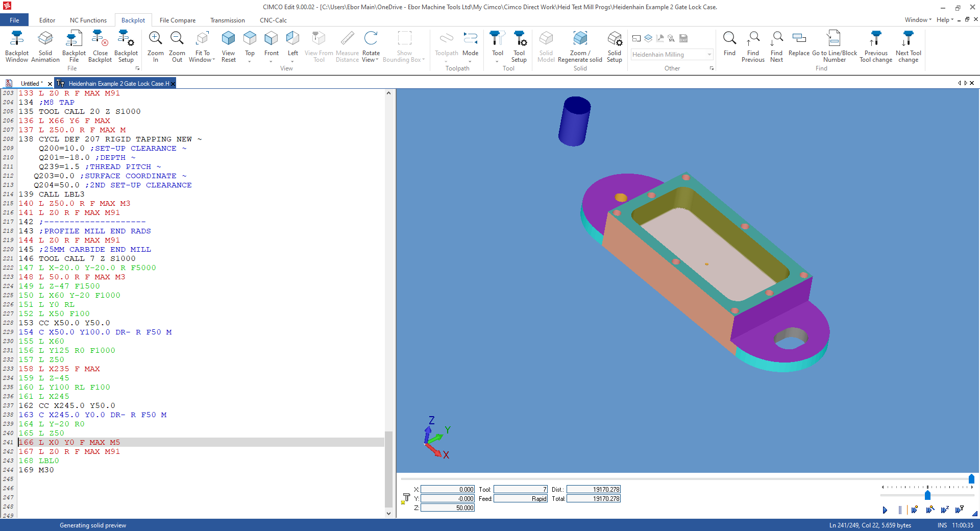Viewport: 980px width, 531px height.
Task: Click Find Previous
Action: point(753,46)
